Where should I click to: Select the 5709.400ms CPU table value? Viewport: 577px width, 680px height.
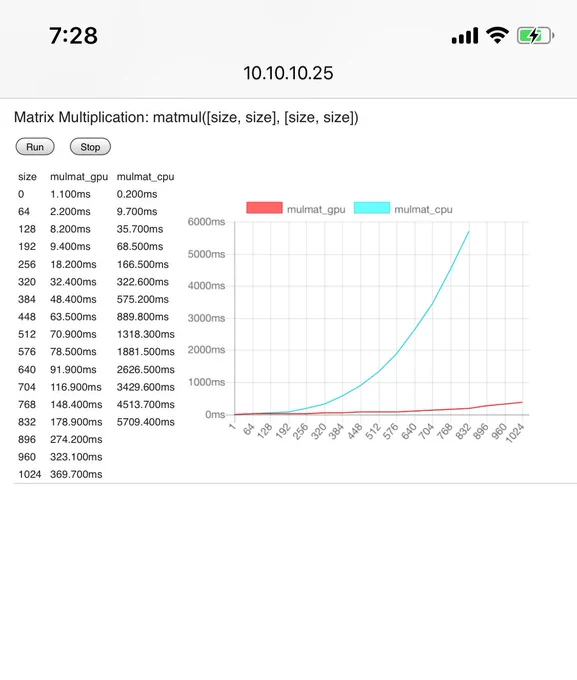(x=145, y=422)
